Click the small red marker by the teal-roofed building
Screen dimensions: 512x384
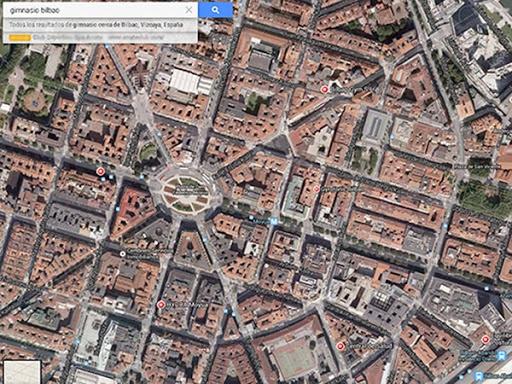coord(316,189)
